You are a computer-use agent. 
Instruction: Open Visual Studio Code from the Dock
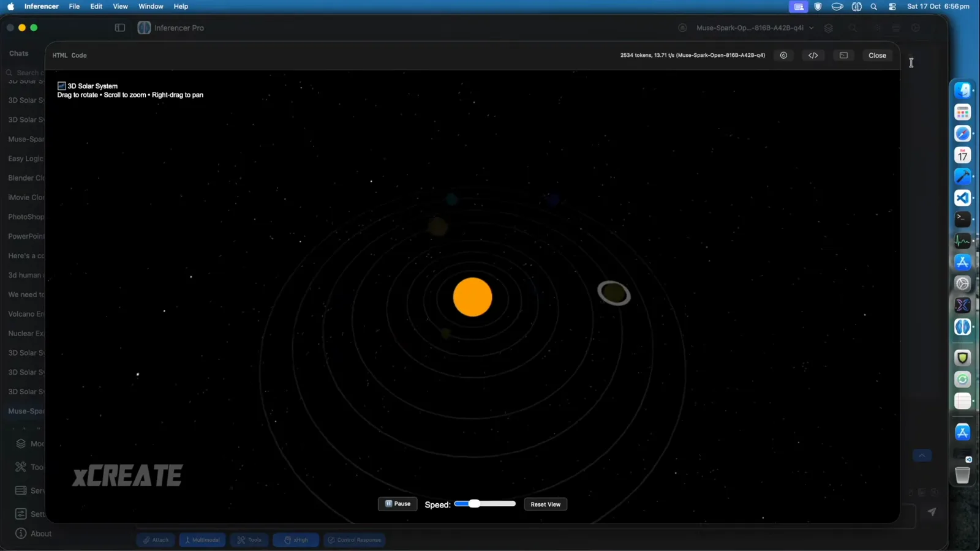pos(962,198)
